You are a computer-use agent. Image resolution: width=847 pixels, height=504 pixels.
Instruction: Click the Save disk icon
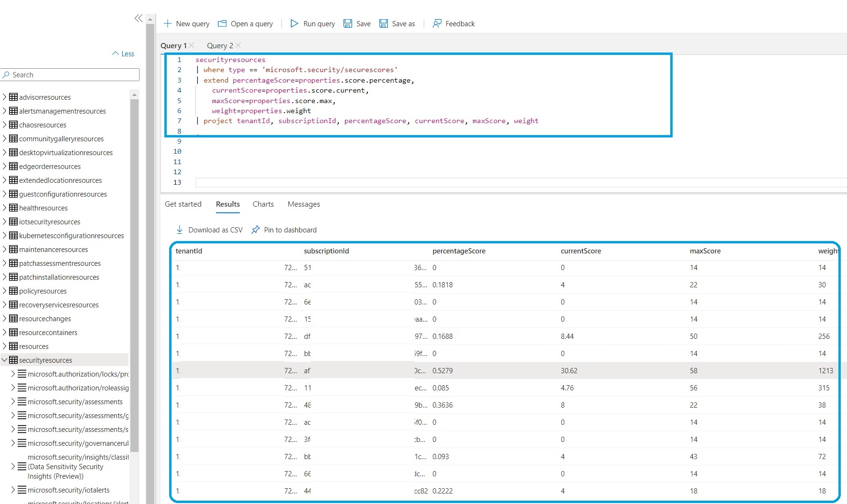point(348,23)
